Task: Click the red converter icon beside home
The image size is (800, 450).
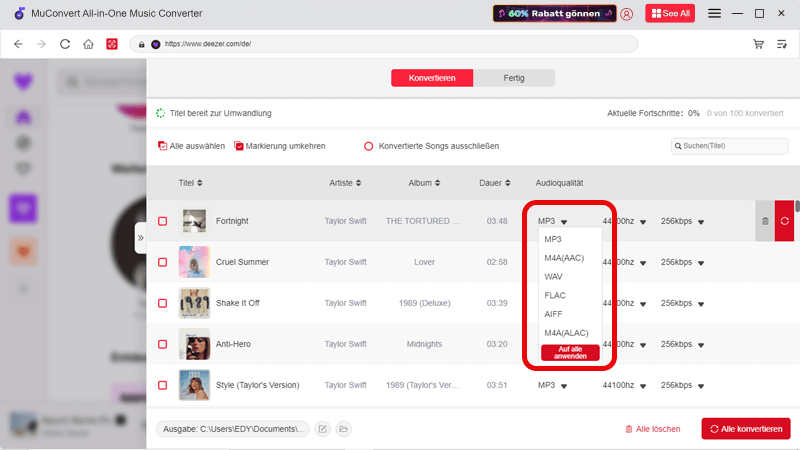Action: pos(112,44)
